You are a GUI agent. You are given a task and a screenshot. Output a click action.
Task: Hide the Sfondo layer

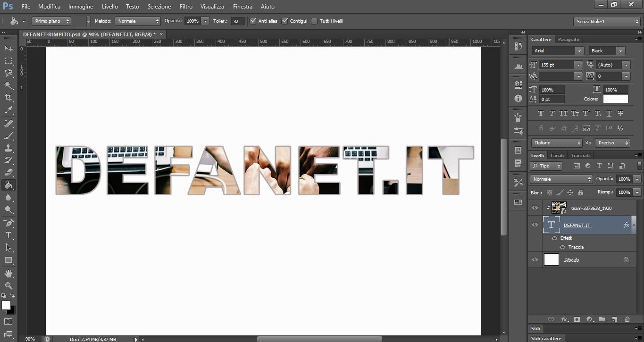[x=535, y=259]
